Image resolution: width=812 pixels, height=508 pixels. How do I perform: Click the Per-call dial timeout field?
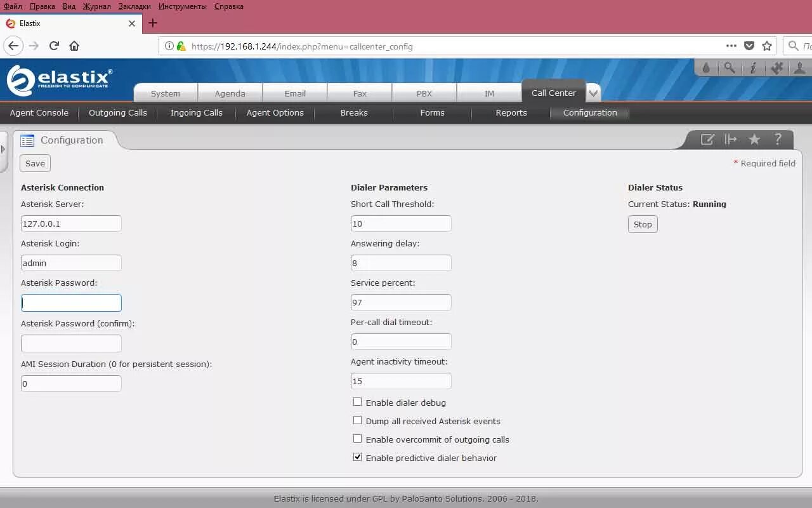pos(401,342)
